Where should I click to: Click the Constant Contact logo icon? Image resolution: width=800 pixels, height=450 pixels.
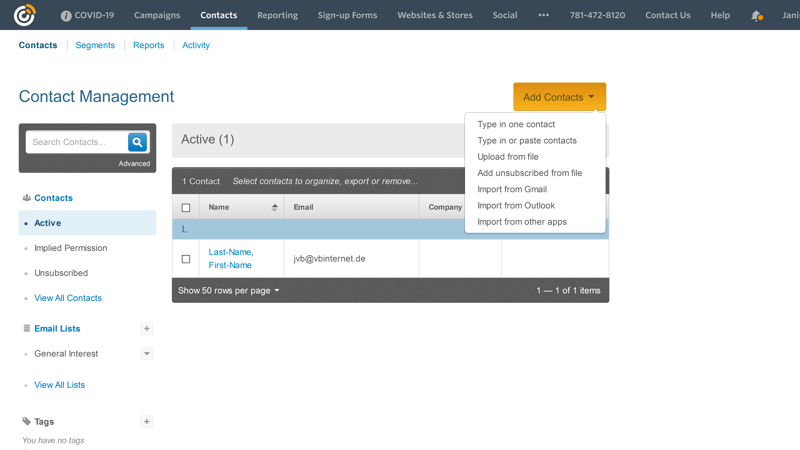(x=24, y=15)
